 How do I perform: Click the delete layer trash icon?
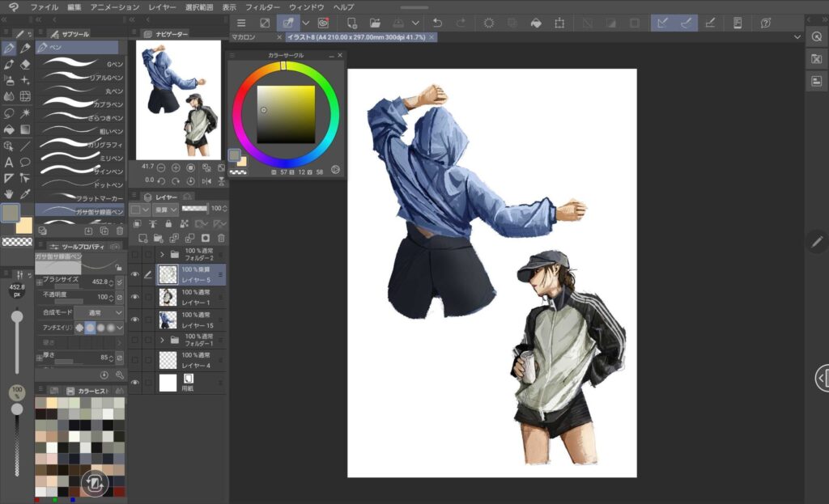click(221, 239)
